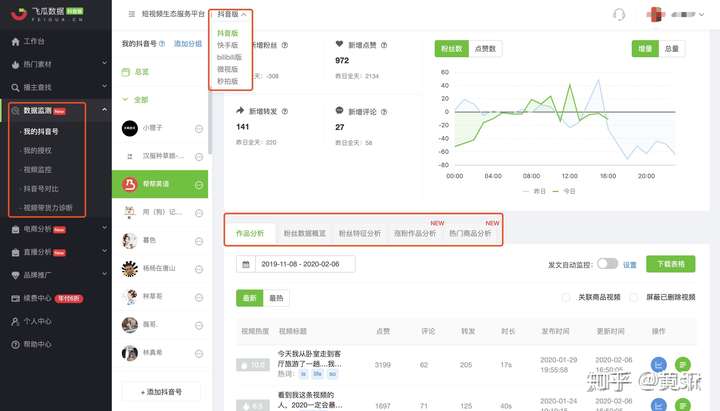Click remove icon on 汉服种草酱 row

point(199,157)
